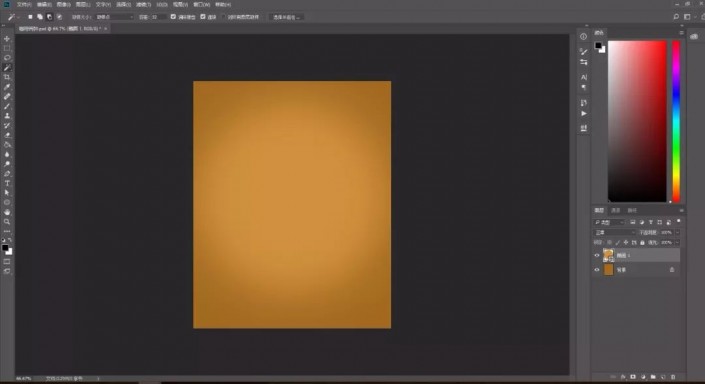Select the Eyedropper tool
The width and height of the screenshot is (705, 384).
(x=7, y=87)
